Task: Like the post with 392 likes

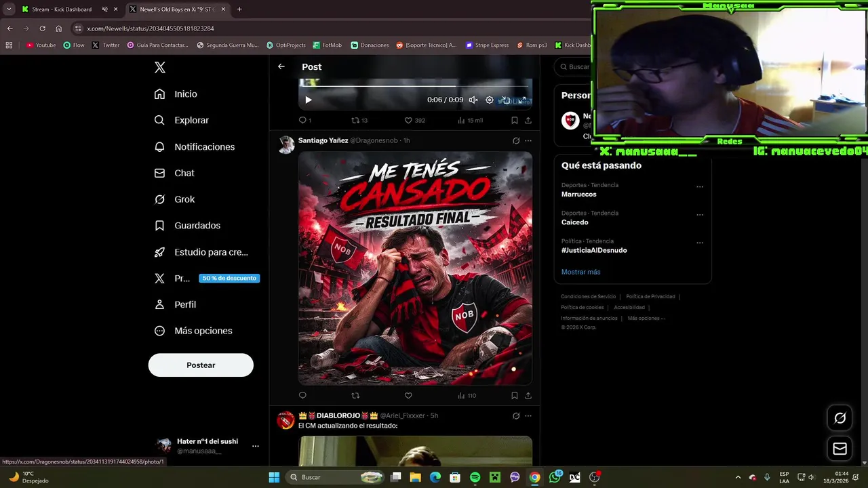Action: (x=414, y=120)
